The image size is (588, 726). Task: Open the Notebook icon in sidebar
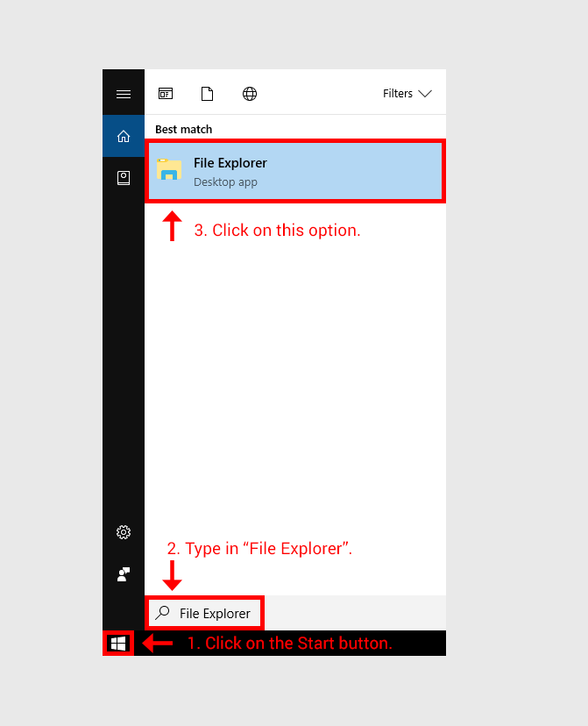(x=124, y=178)
